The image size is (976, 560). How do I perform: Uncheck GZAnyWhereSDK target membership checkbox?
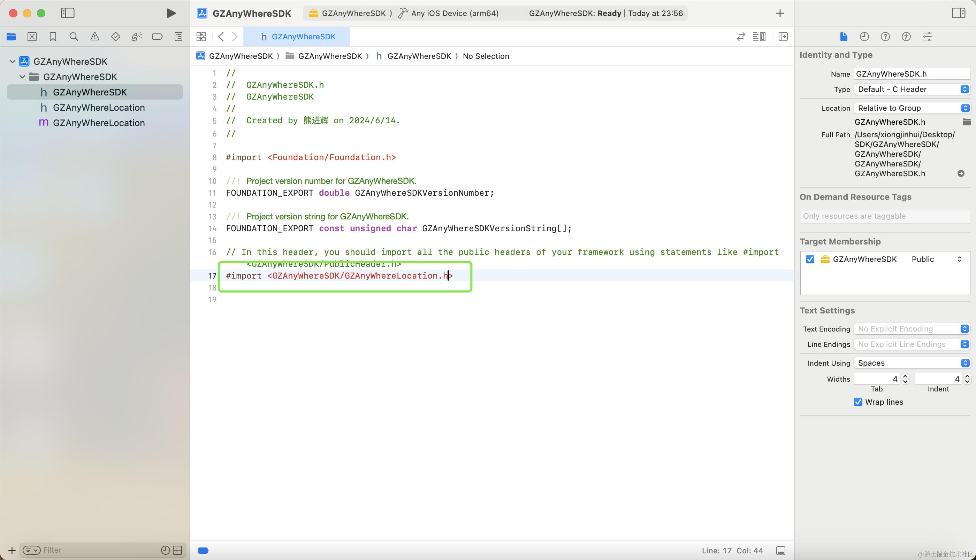810,259
